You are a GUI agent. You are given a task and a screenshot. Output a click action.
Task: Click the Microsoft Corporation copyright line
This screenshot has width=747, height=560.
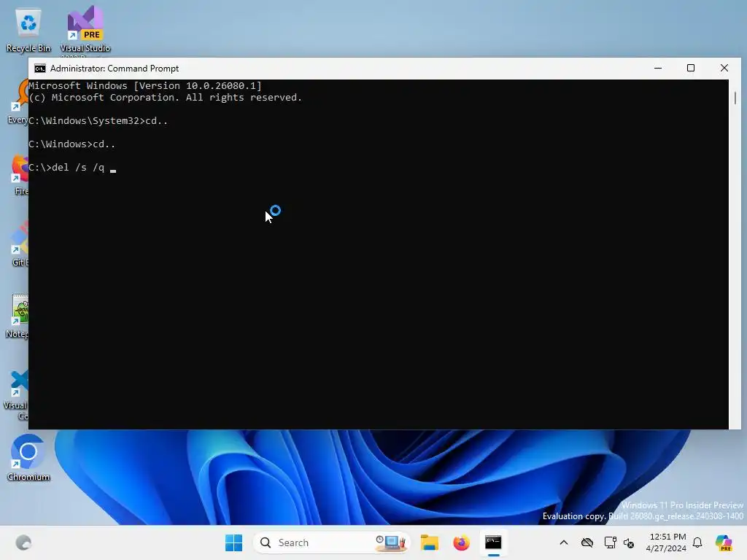166,98
